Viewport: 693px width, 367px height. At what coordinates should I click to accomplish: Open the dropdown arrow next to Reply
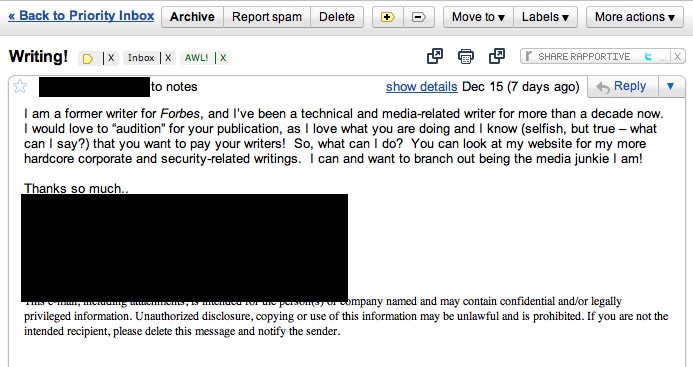[670, 86]
